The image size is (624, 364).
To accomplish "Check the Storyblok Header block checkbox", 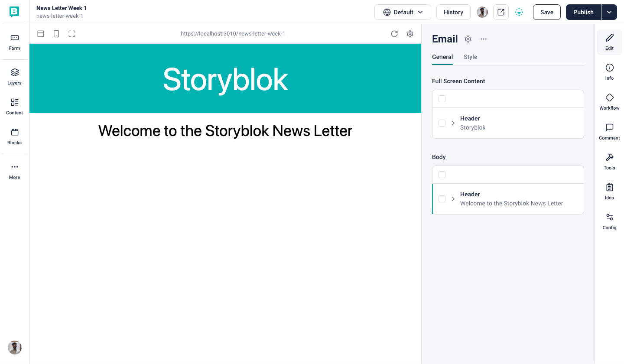I will tap(442, 123).
